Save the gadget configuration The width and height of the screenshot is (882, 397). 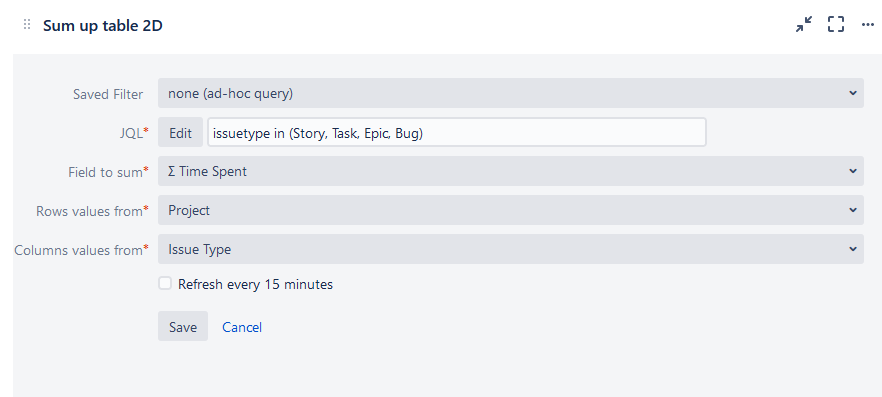(x=183, y=327)
